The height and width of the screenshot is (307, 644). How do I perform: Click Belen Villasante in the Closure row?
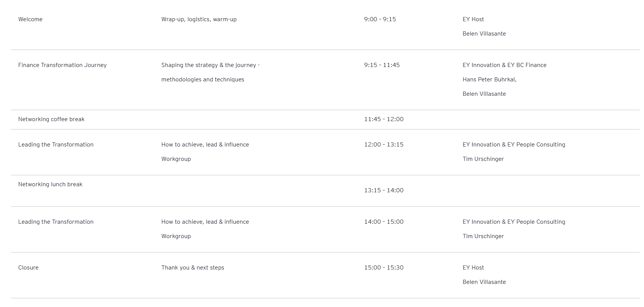point(484,282)
